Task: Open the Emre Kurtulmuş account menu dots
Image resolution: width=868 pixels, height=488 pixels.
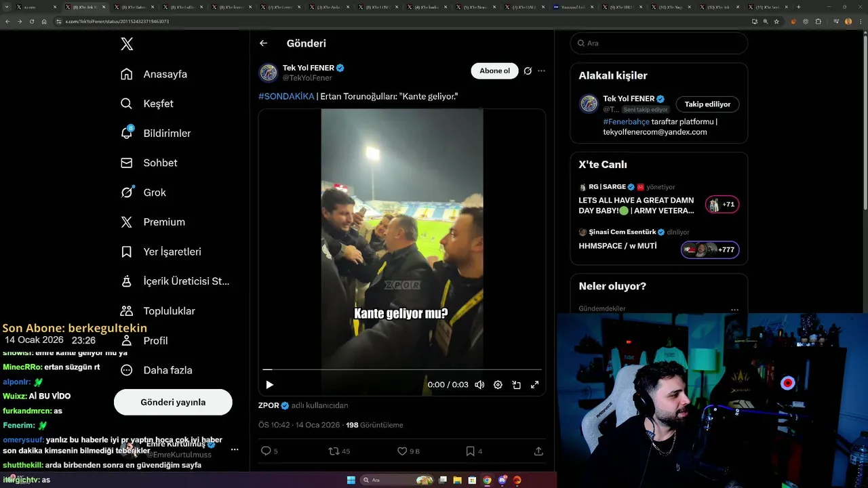Action: point(235,449)
